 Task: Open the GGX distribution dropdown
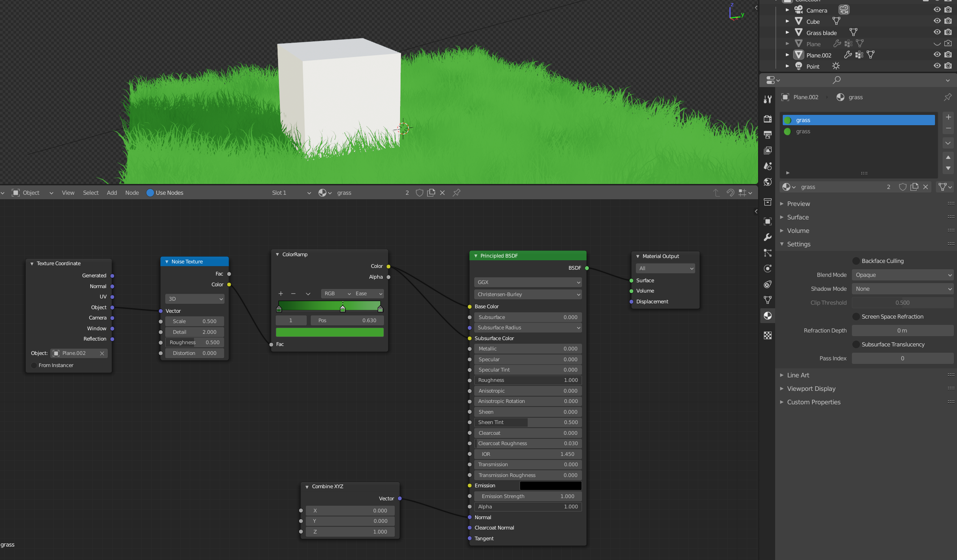pyautogui.click(x=527, y=282)
